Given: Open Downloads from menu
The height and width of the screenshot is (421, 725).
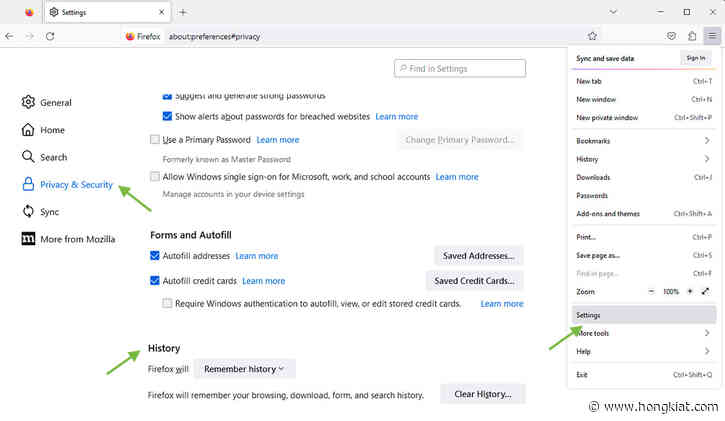Looking at the screenshot, I should pyautogui.click(x=644, y=177).
